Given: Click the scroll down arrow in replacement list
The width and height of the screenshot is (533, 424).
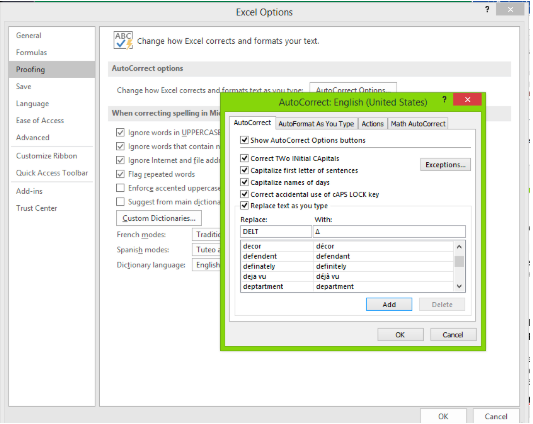Looking at the screenshot, I should [459, 286].
